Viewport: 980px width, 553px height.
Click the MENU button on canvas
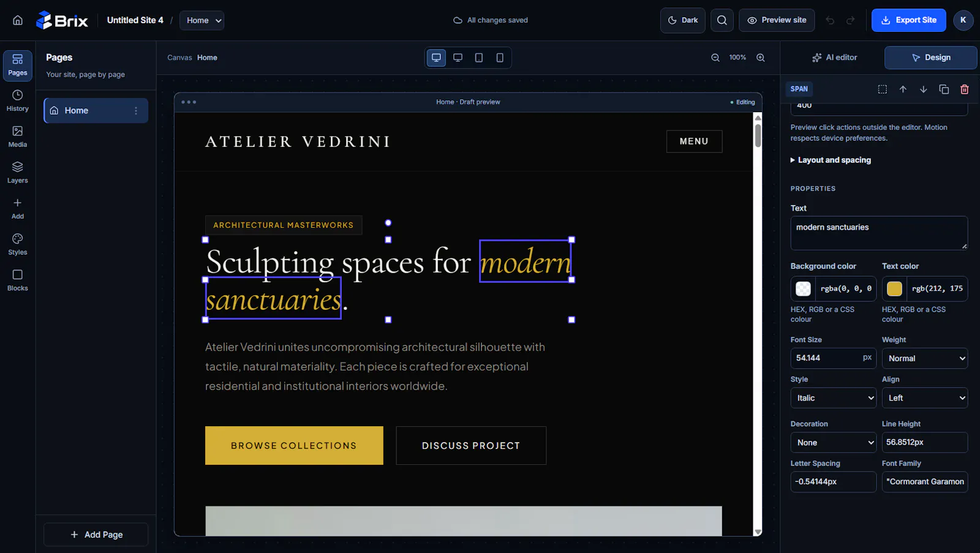(x=694, y=141)
